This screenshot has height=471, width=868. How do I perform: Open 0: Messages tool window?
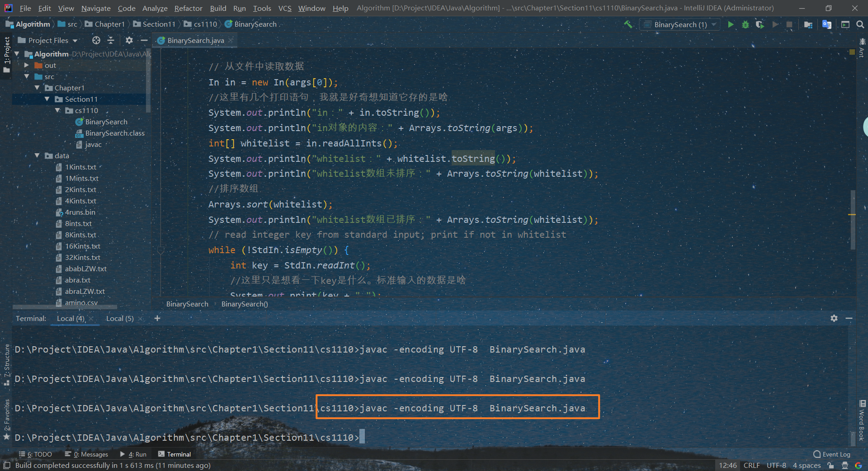coord(86,454)
